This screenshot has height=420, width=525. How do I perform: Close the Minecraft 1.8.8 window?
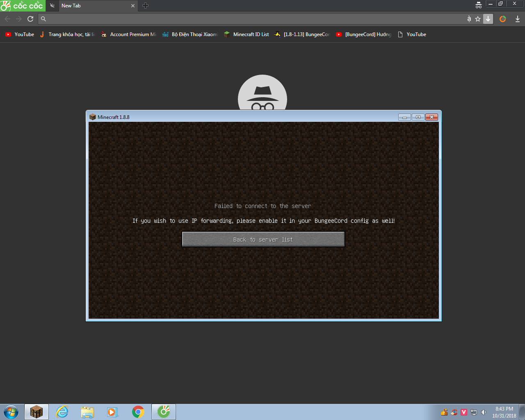tap(431, 117)
